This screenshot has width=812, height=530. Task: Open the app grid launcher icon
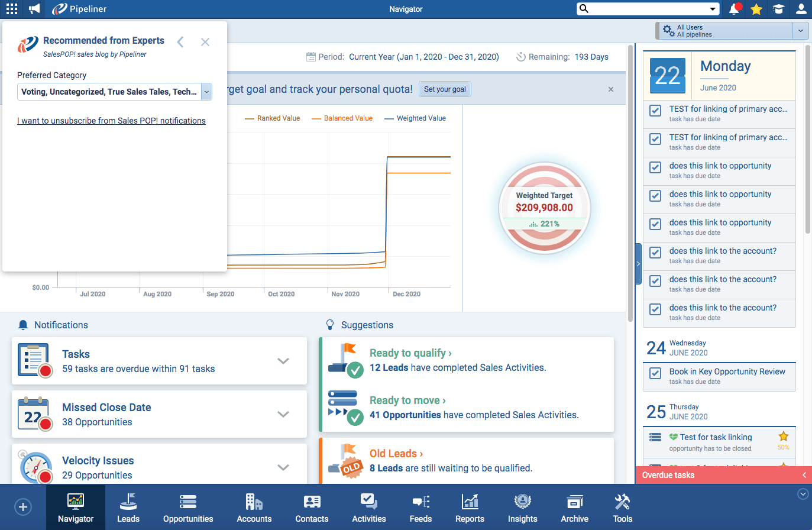(11, 9)
